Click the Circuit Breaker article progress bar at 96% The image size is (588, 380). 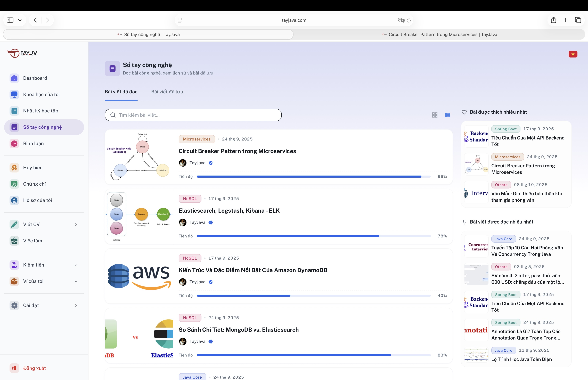click(314, 176)
